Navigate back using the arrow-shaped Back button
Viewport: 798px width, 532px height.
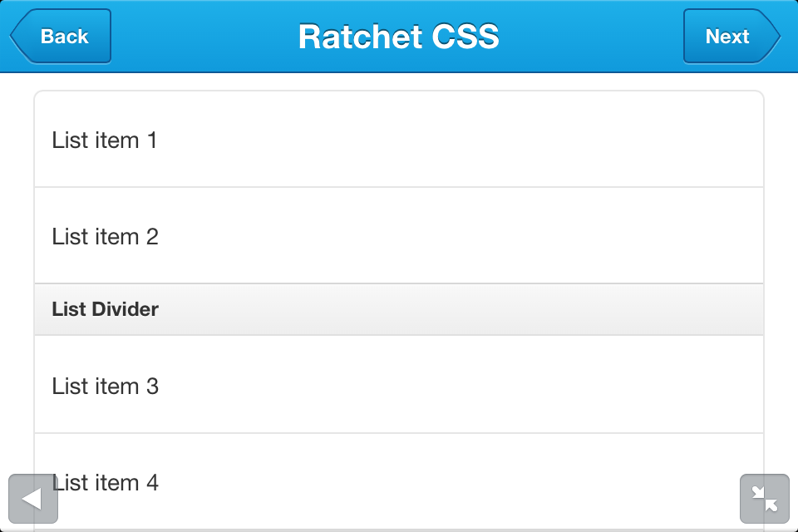point(61,37)
